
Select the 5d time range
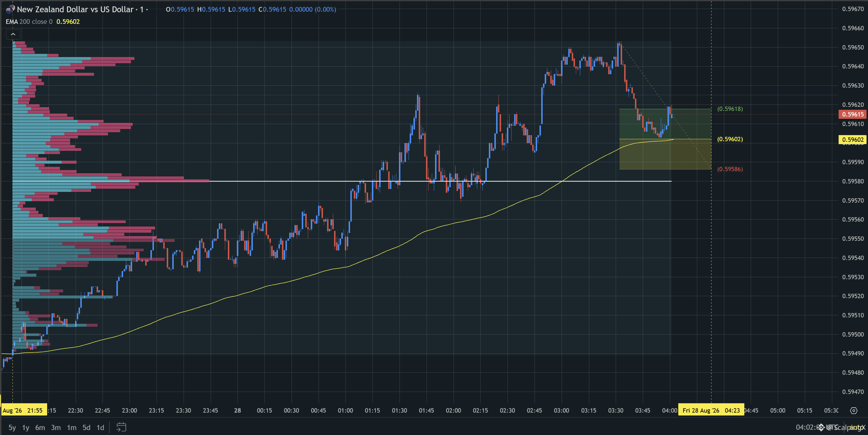pos(87,428)
